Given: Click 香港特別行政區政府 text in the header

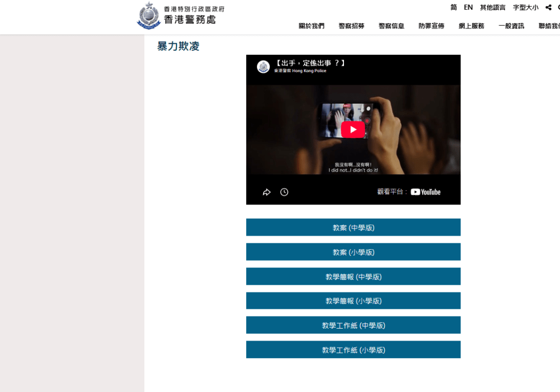Looking at the screenshot, I should [x=194, y=9].
